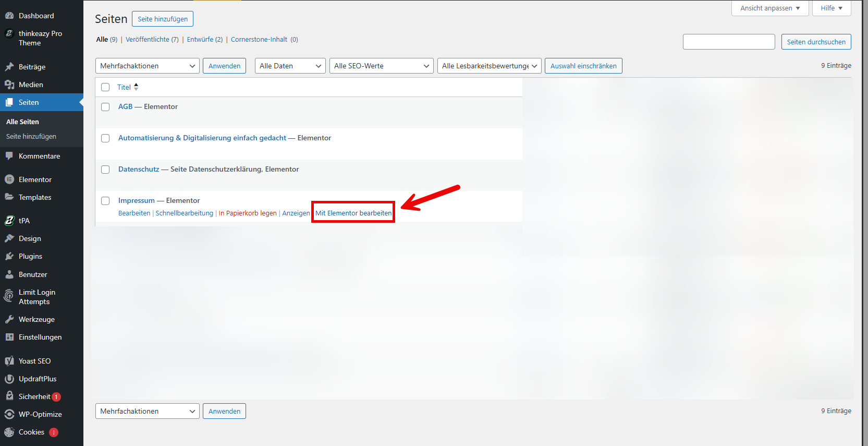The height and width of the screenshot is (446, 868).
Task: Open the Datenschutz page title link
Action: point(139,169)
